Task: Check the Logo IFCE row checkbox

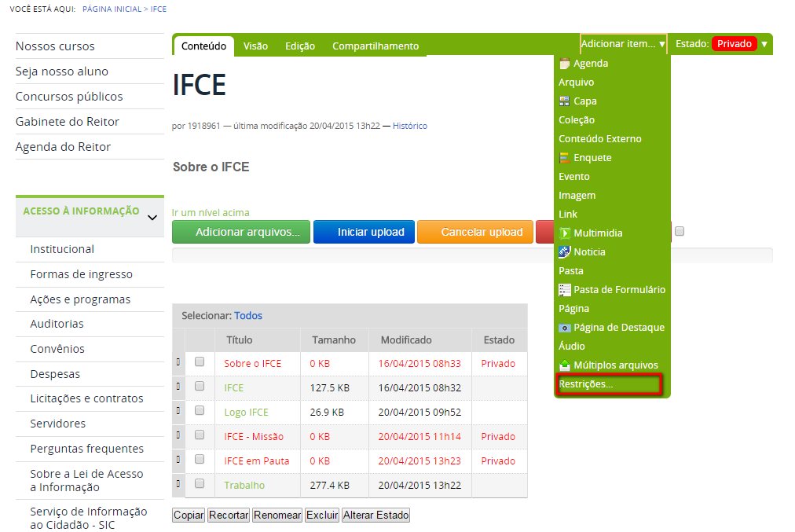Action: pyautogui.click(x=200, y=410)
